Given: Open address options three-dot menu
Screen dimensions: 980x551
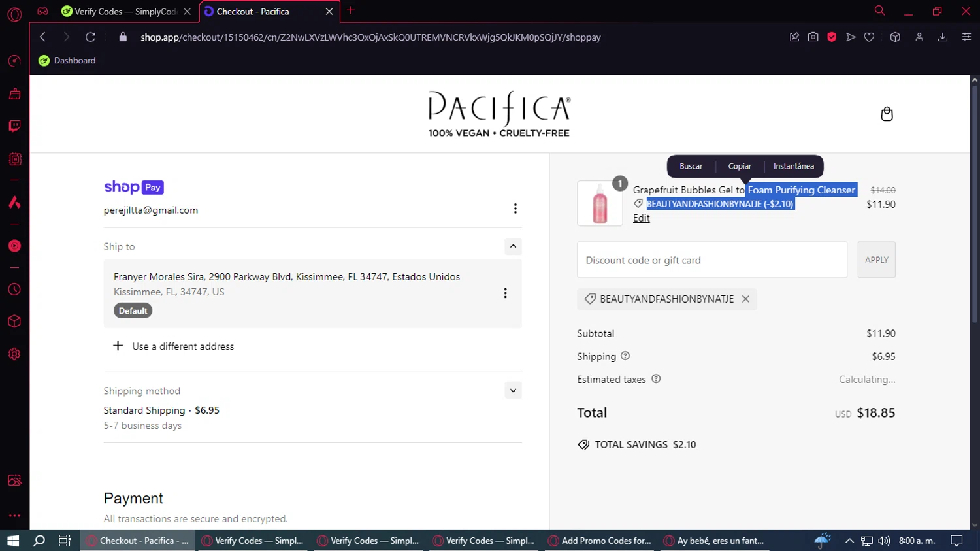Looking at the screenshot, I should pos(505,293).
